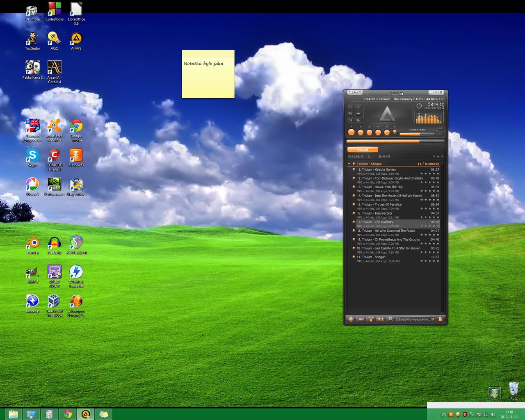Open File Explorer from the taskbar
The image size is (525, 420).
coord(13,414)
